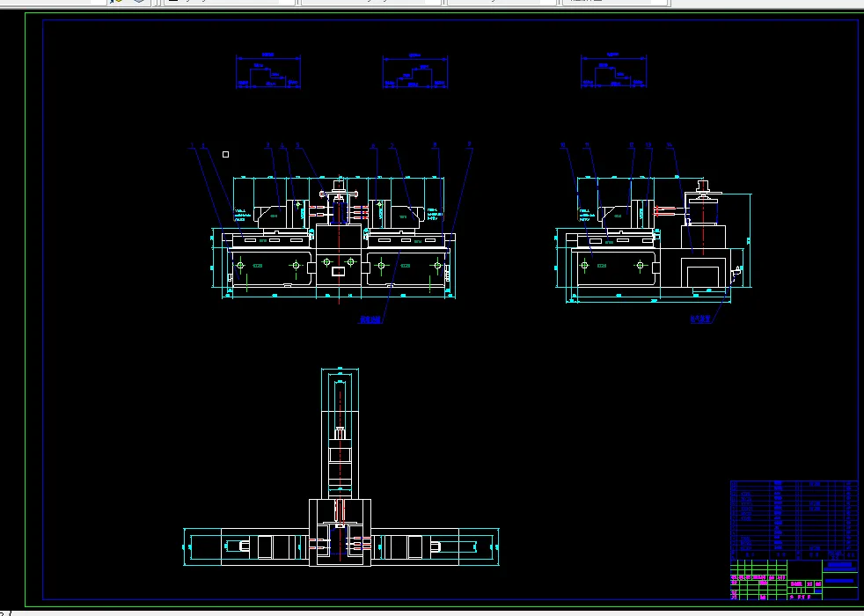
Task: Select the front elevation view of the machine
Action: [334, 238]
